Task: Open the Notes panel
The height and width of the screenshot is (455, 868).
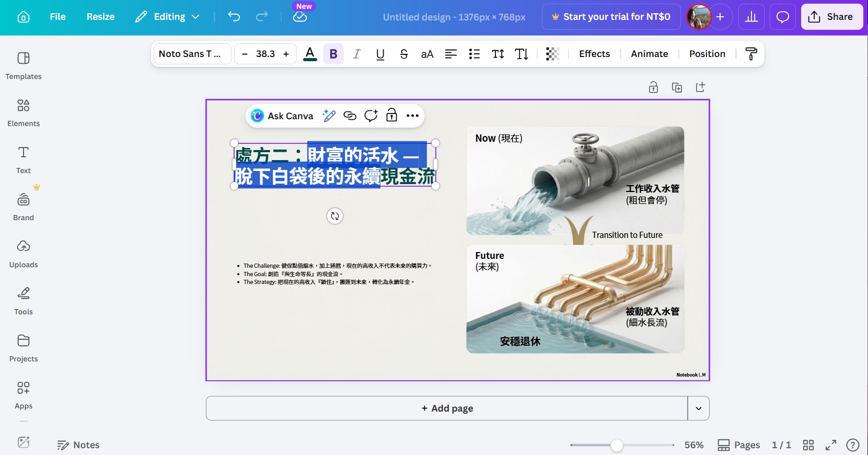Action: (78, 445)
